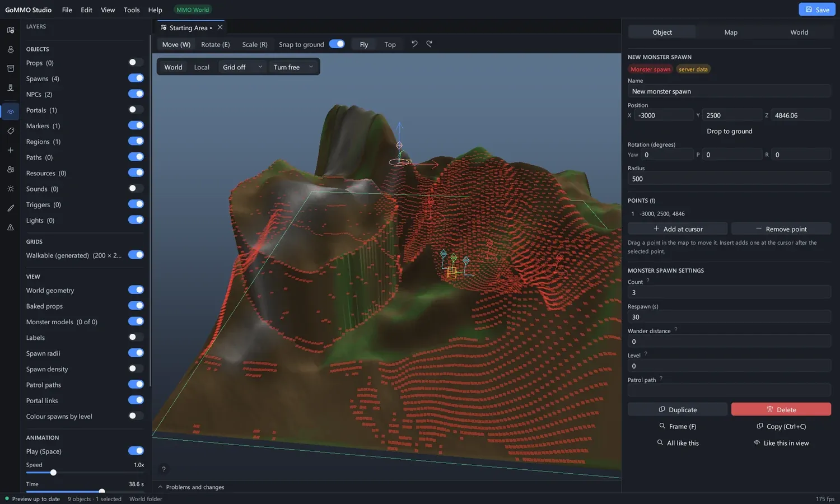This screenshot has width=840, height=504.
Task: Open the person icon in left sidebar
Action: tap(11, 49)
